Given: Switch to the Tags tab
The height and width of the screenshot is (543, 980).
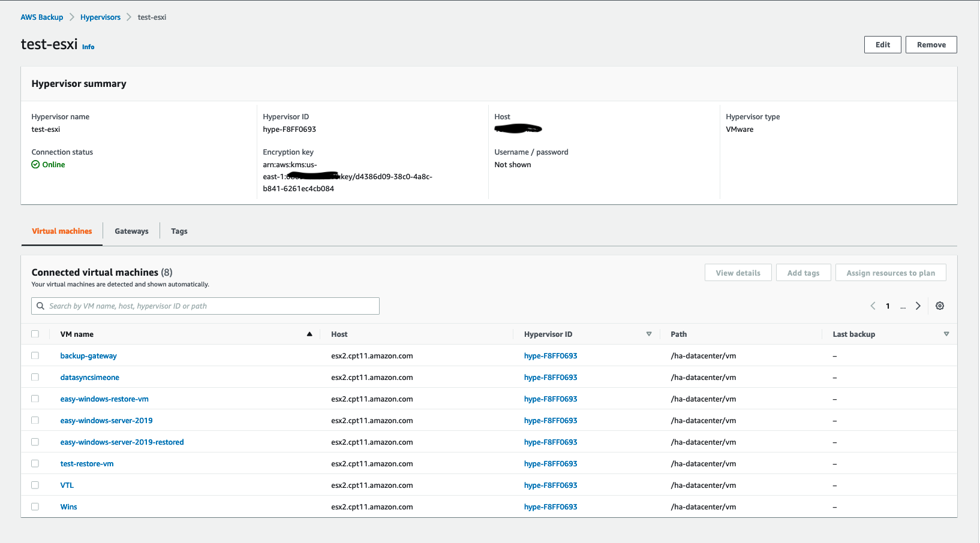Looking at the screenshot, I should (179, 231).
